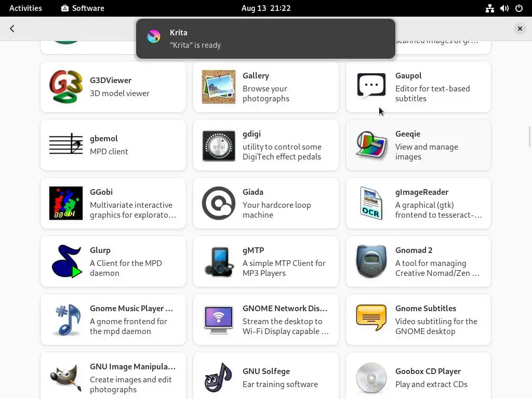Open the Activities overview
This screenshot has width=532, height=399.
tap(25, 8)
